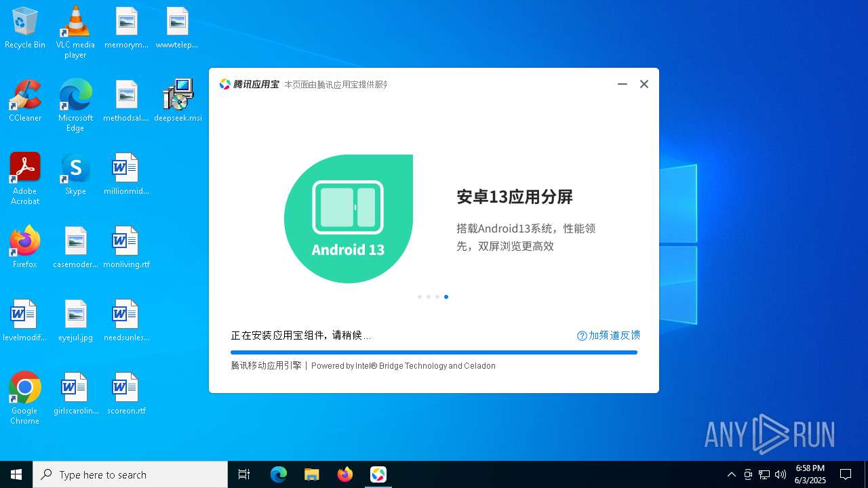The image size is (868, 488).
Task: Open the Google Chrome desktop shortcut
Action: (x=25, y=398)
